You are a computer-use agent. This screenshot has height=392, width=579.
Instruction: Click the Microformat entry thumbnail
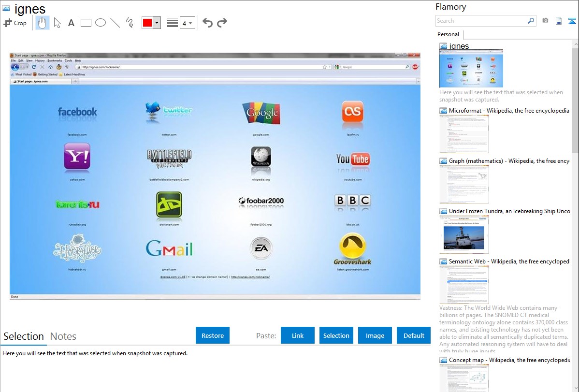pyautogui.click(x=464, y=134)
